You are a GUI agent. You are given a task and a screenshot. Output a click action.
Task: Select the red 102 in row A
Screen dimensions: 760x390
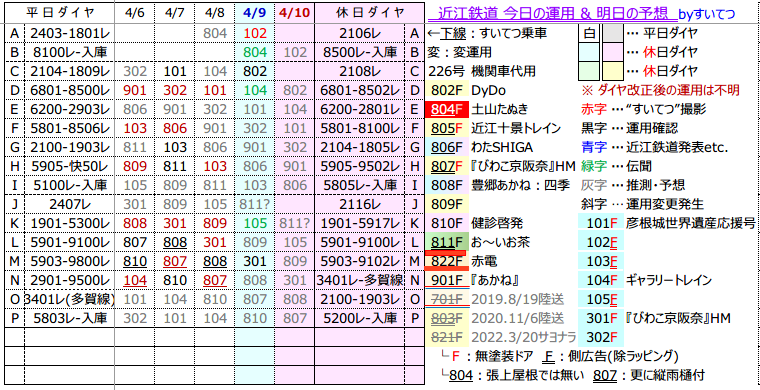coord(254,33)
